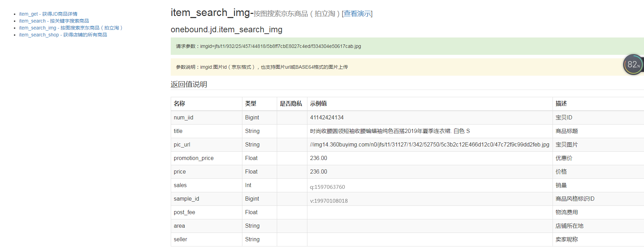Image resolution: width=644 pixels, height=252 pixels.
Task: Click the Int type in sales row
Action: point(248,185)
